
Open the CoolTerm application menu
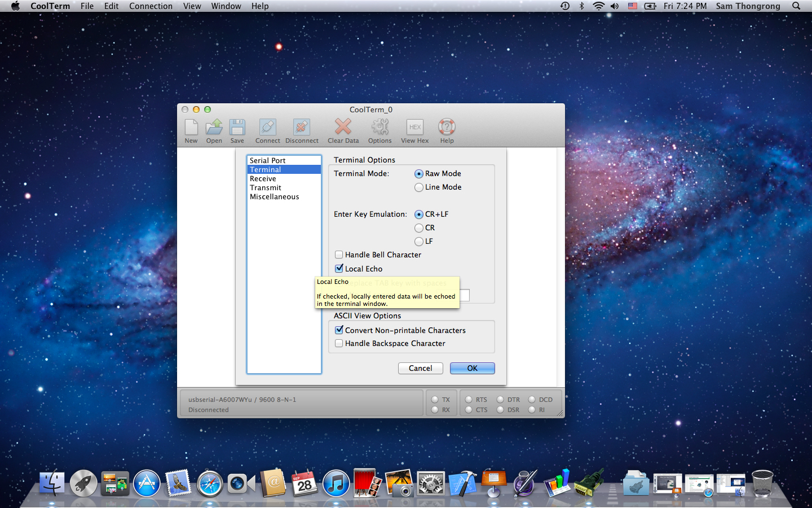(50, 6)
